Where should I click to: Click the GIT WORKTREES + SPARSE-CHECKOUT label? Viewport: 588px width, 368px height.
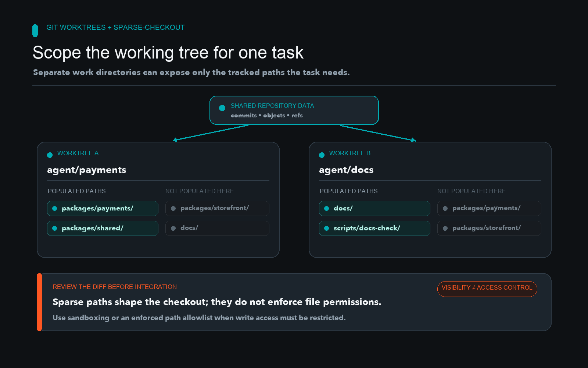115,28
